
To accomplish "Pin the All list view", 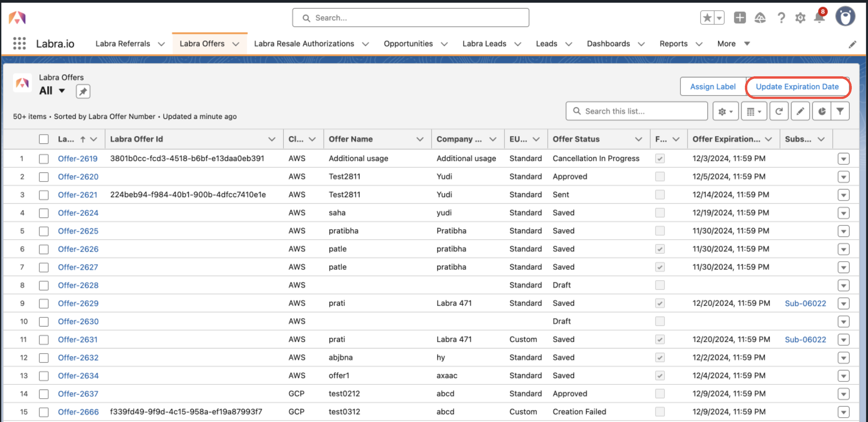I will point(83,91).
